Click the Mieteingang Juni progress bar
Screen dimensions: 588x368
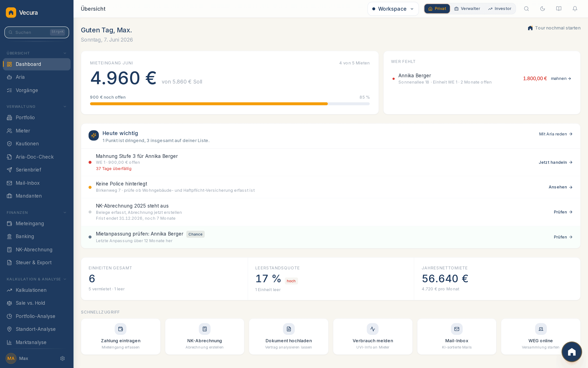[x=230, y=104]
